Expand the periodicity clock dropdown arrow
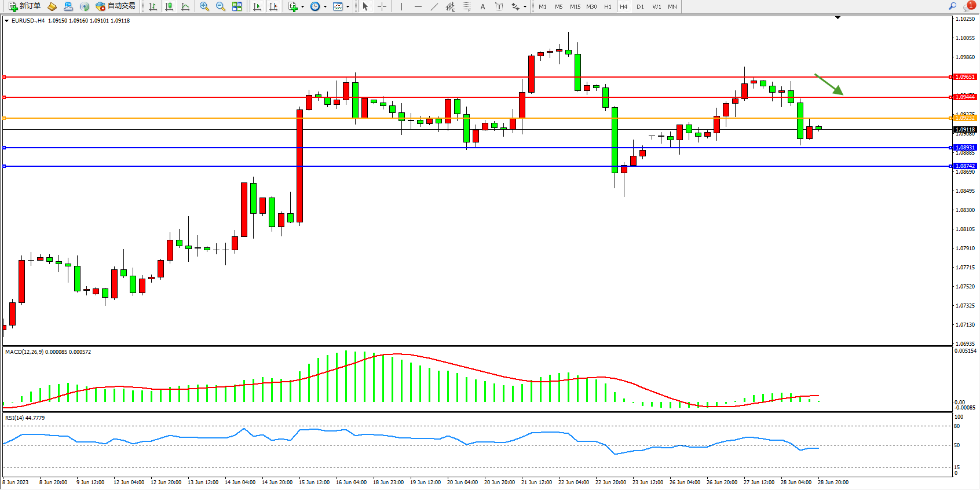Screen dimensions: 980x490 (x=325, y=7)
